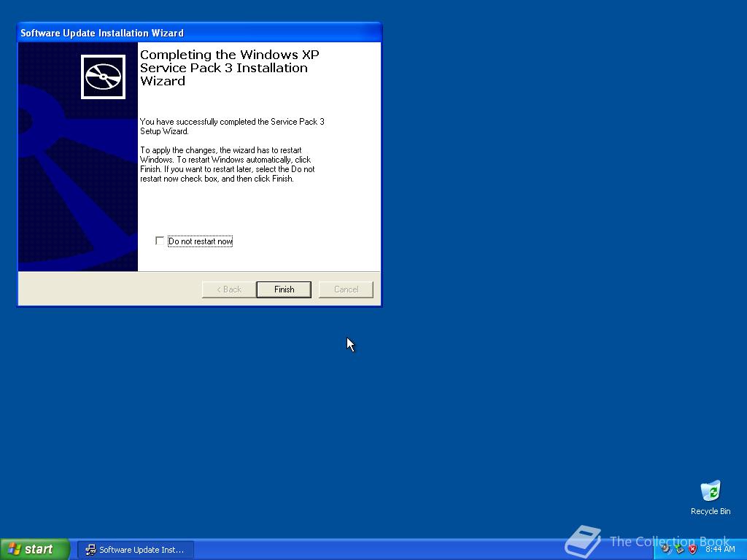
Task: Open the Start menu
Action: tap(35, 549)
